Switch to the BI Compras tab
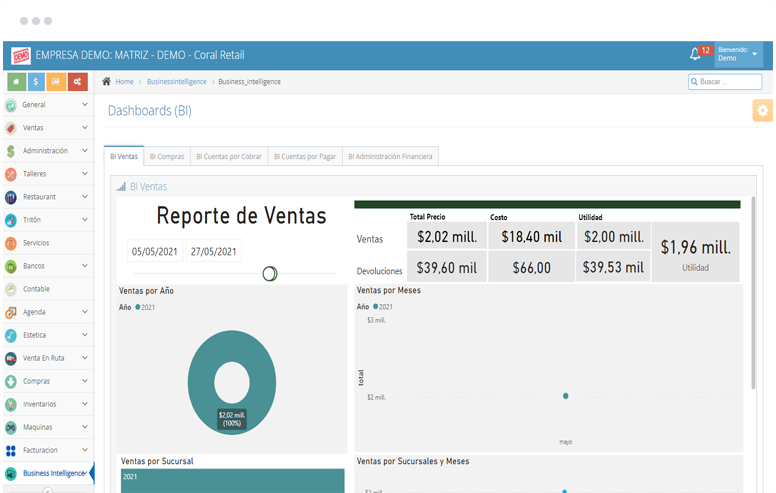The image size is (776, 493). pos(167,156)
